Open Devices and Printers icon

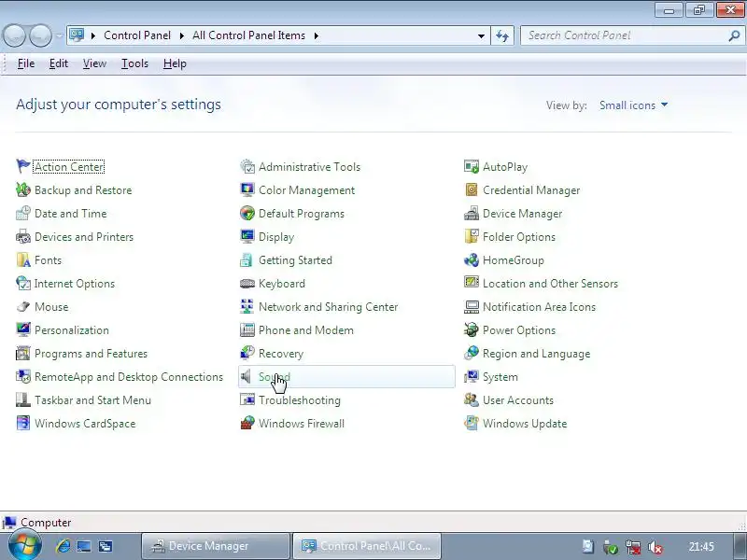point(22,237)
